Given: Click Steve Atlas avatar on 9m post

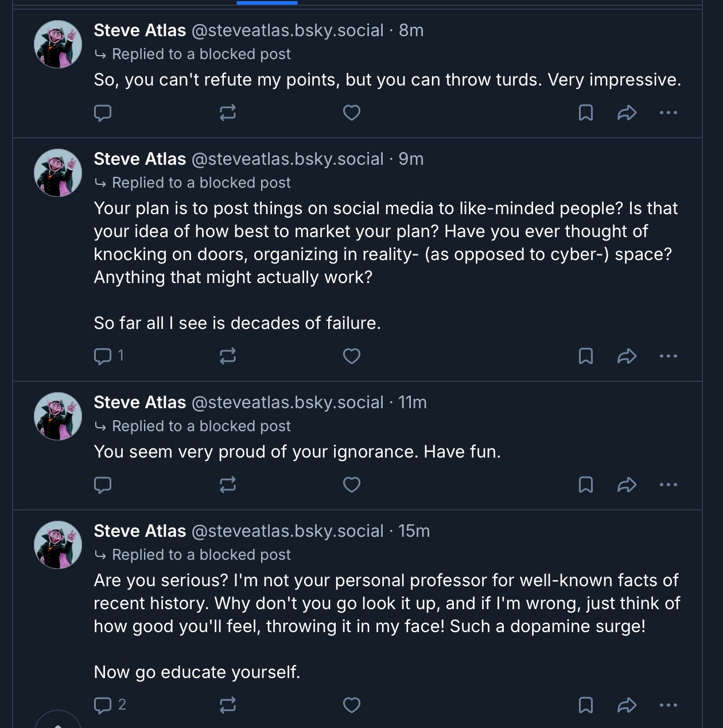Looking at the screenshot, I should 58,173.
